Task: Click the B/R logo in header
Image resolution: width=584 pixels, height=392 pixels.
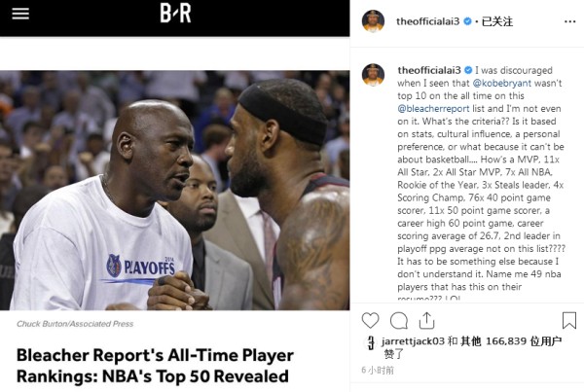Action: [x=175, y=13]
